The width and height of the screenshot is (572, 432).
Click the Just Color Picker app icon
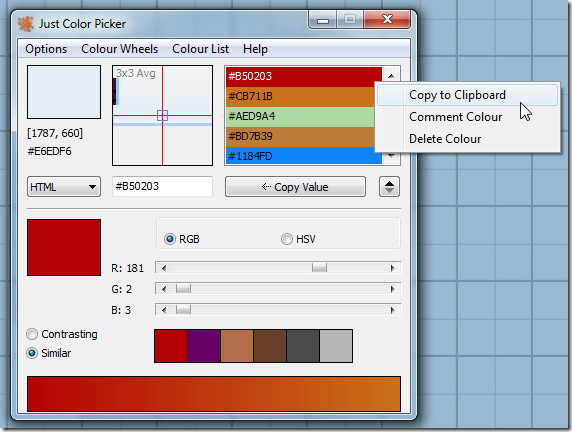[26, 24]
